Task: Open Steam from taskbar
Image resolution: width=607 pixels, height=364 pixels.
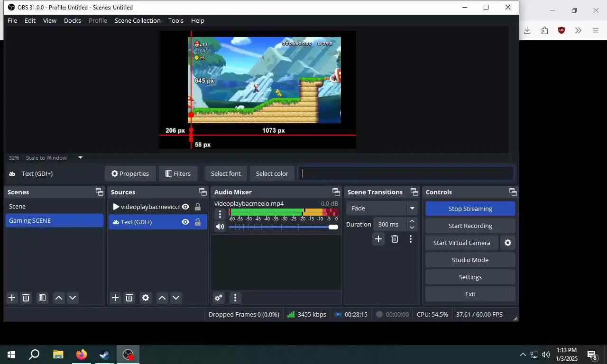Action: pyautogui.click(x=104, y=355)
